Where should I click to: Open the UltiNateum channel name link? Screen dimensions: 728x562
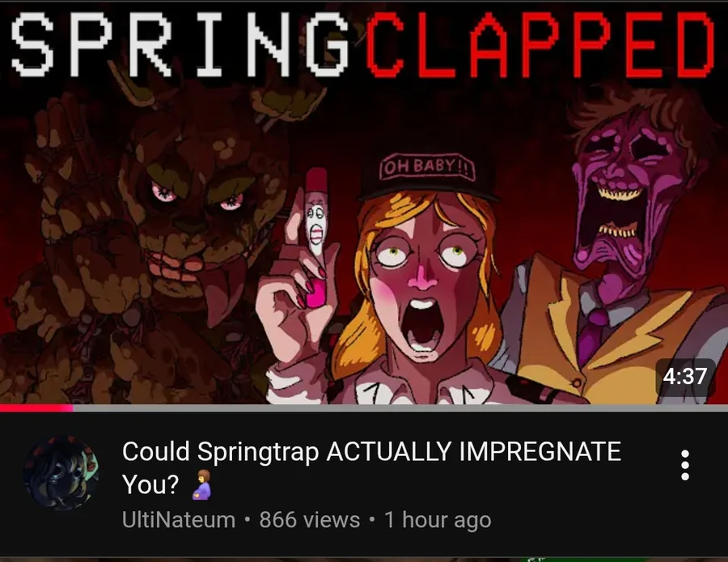[x=179, y=520]
